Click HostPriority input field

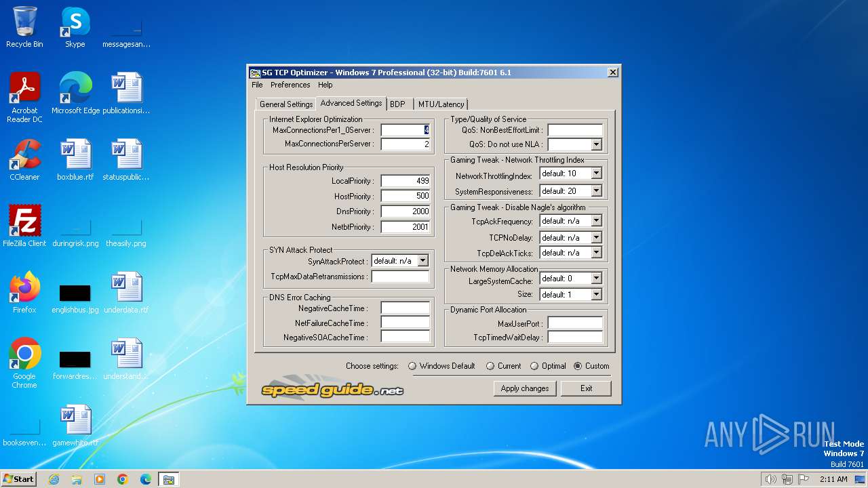[406, 196]
